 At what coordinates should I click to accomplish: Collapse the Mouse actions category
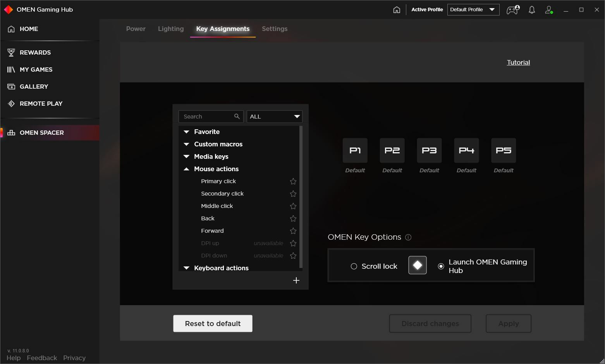pos(187,169)
